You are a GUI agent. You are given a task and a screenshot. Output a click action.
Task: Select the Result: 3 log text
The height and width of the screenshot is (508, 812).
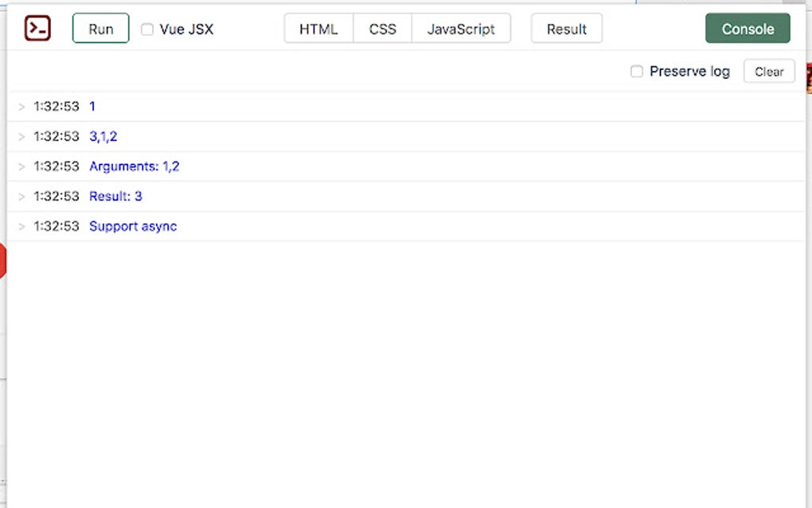click(x=115, y=196)
